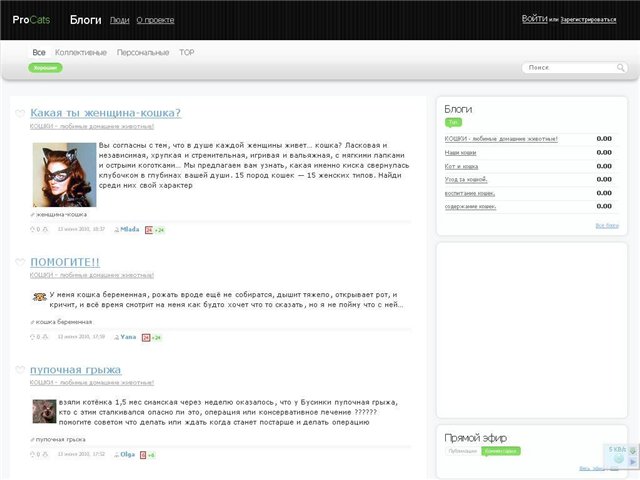Switch Прямой эфир to Комментарии
Screen dimensions: 640x480
click(501, 451)
